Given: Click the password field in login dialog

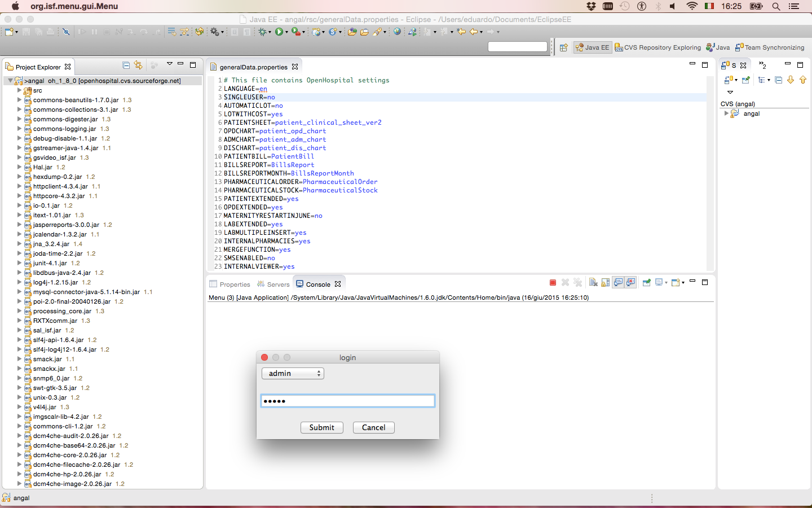Looking at the screenshot, I should tap(348, 401).
